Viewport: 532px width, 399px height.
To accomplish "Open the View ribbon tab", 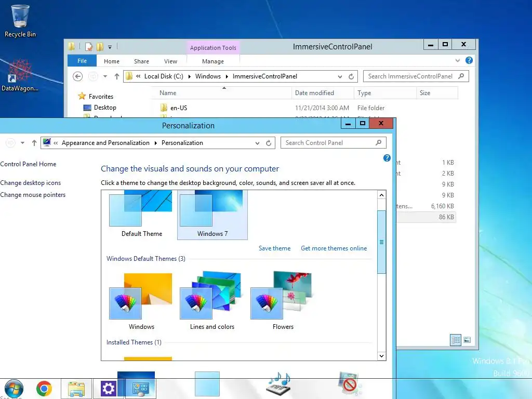I will click(170, 61).
